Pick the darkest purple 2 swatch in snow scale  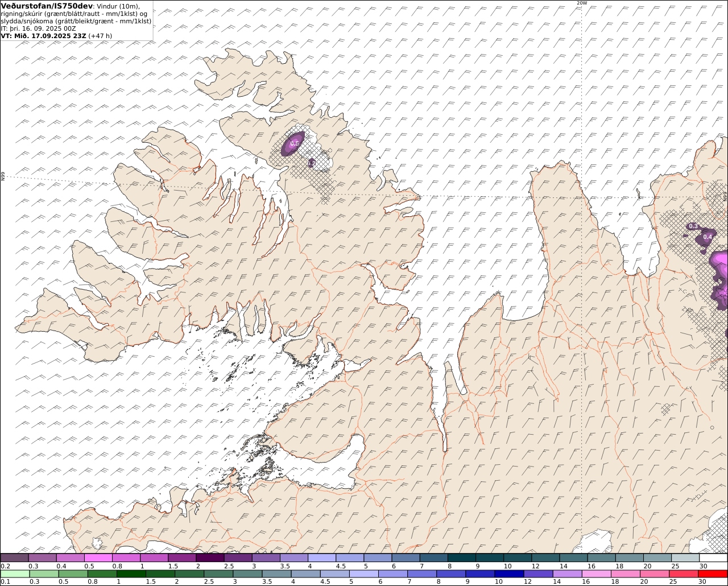210,558
